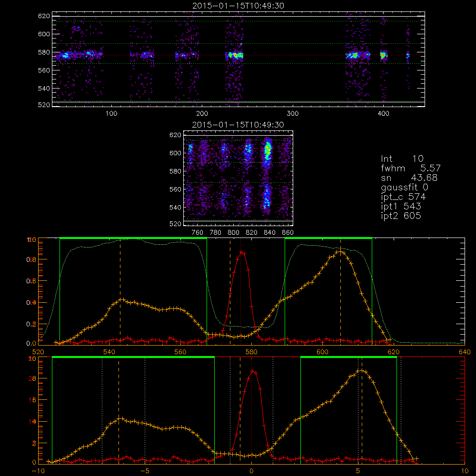Click x-axis label 800 of small spectrogram
Screen dimensions: 476x476
(233, 233)
